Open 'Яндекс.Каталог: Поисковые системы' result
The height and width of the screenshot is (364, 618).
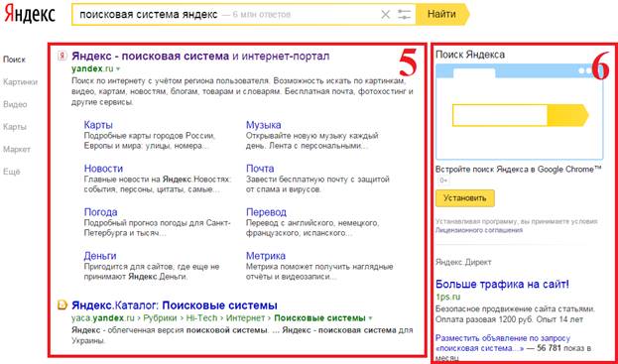[x=175, y=305]
